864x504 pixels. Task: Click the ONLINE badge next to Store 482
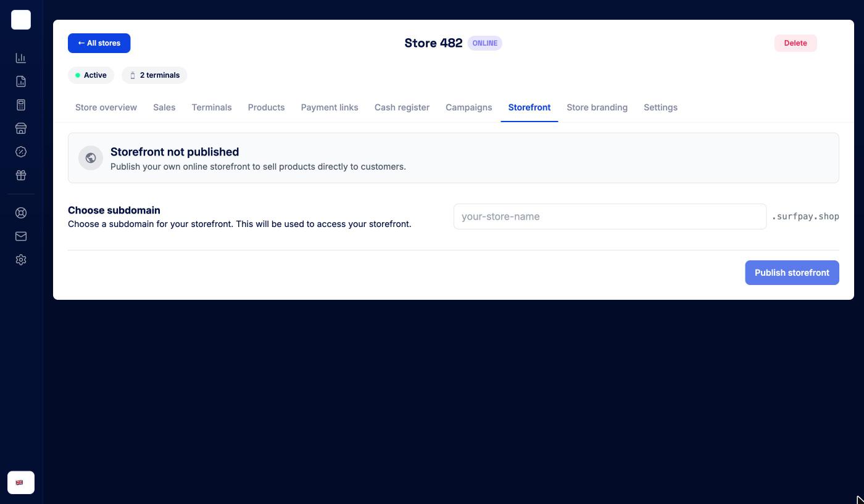(485, 43)
